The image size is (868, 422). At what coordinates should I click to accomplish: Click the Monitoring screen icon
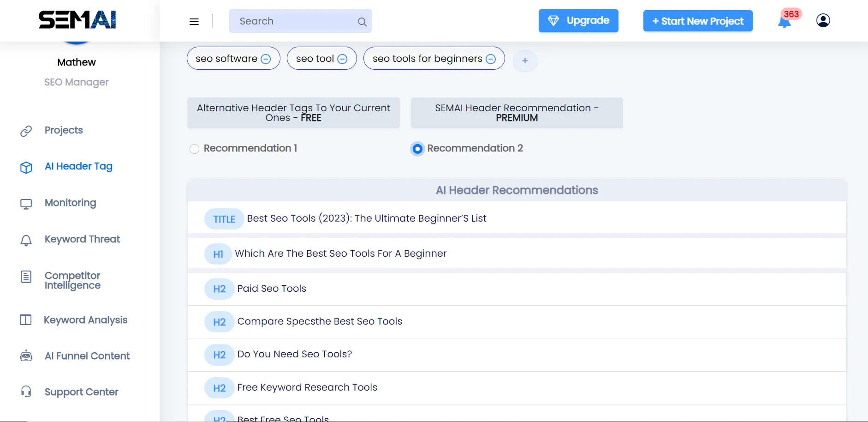coord(26,203)
